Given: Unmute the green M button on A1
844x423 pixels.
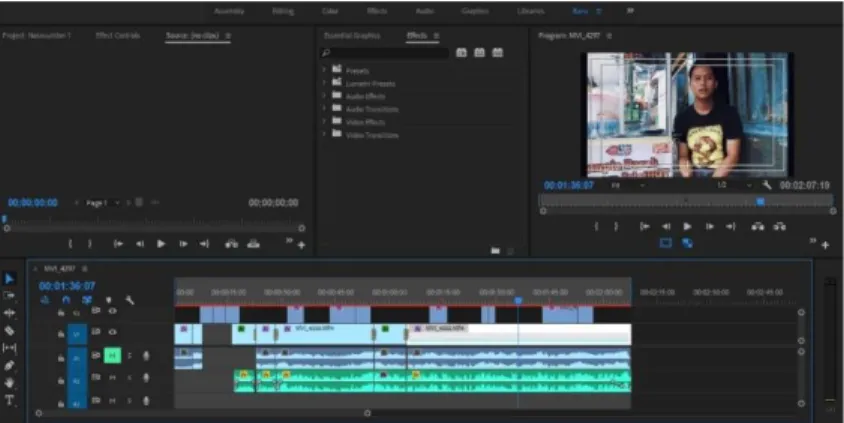Looking at the screenshot, I should [112, 355].
